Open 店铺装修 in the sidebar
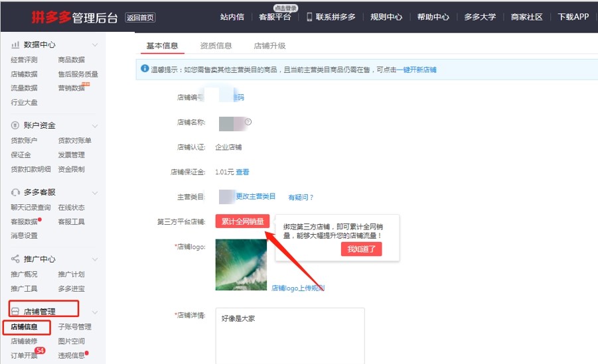 pyautogui.click(x=24, y=341)
